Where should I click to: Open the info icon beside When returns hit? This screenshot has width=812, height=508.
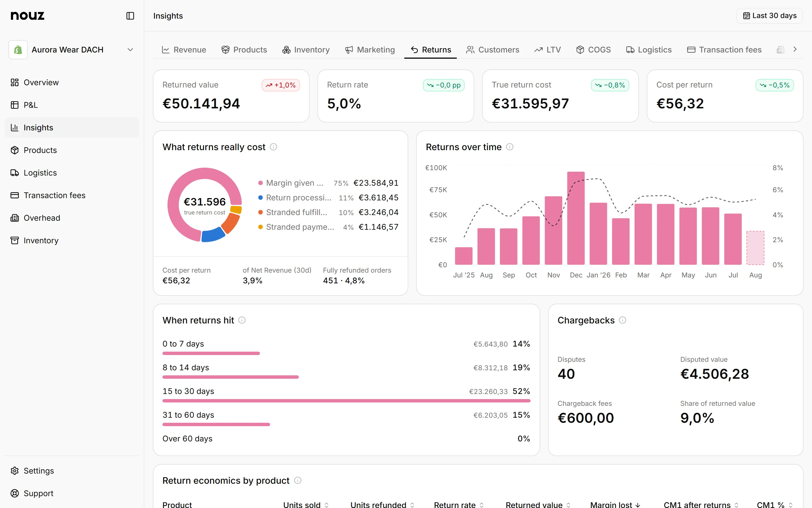(242, 320)
